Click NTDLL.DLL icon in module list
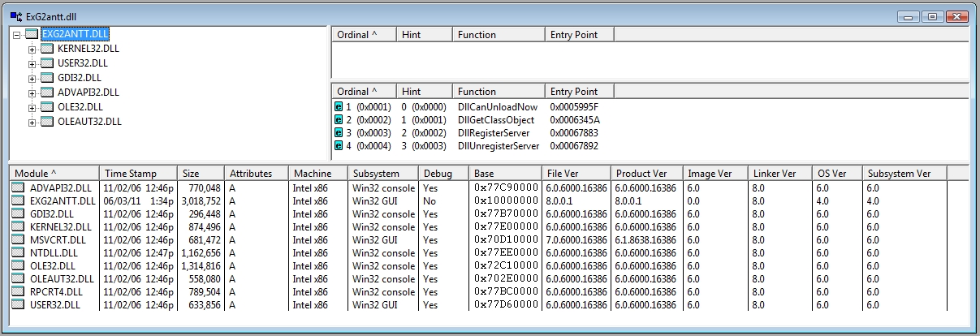 (18, 253)
